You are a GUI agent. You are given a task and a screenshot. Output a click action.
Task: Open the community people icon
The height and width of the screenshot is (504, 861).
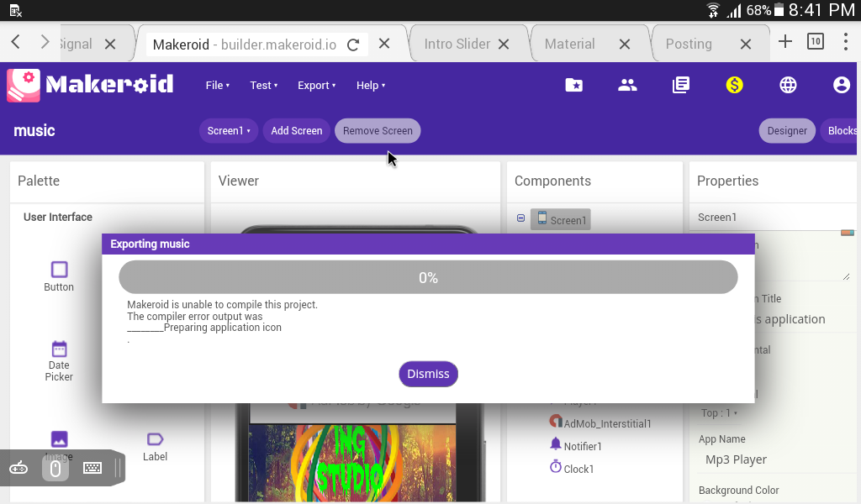pos(627,85)
